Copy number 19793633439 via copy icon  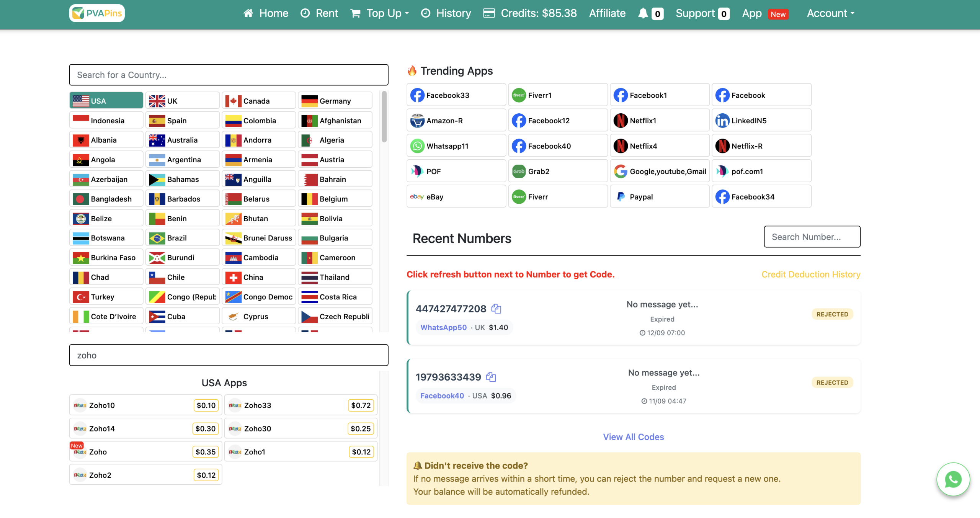pyautogui.click(x=491, y=377)
